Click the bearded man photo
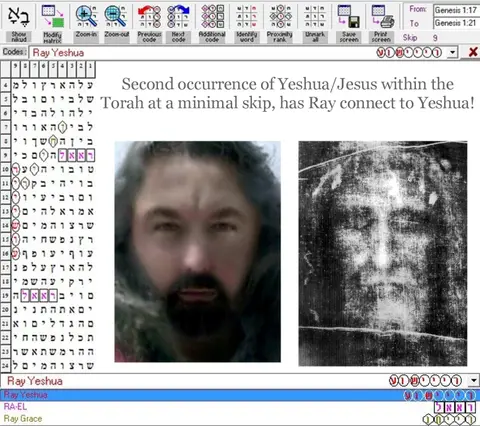 point(198,252)
